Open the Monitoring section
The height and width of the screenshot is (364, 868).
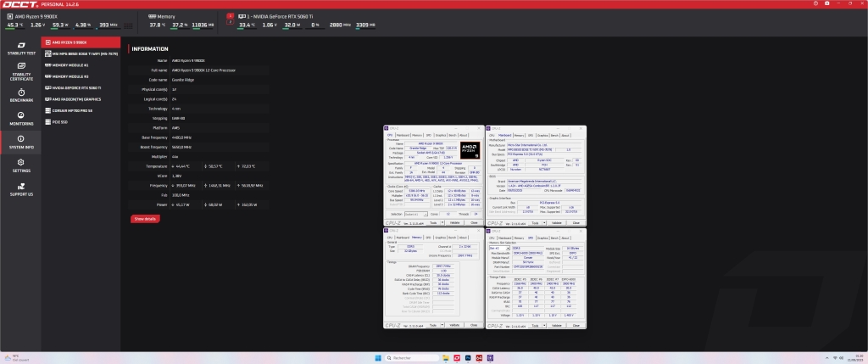tap(21, 119)
